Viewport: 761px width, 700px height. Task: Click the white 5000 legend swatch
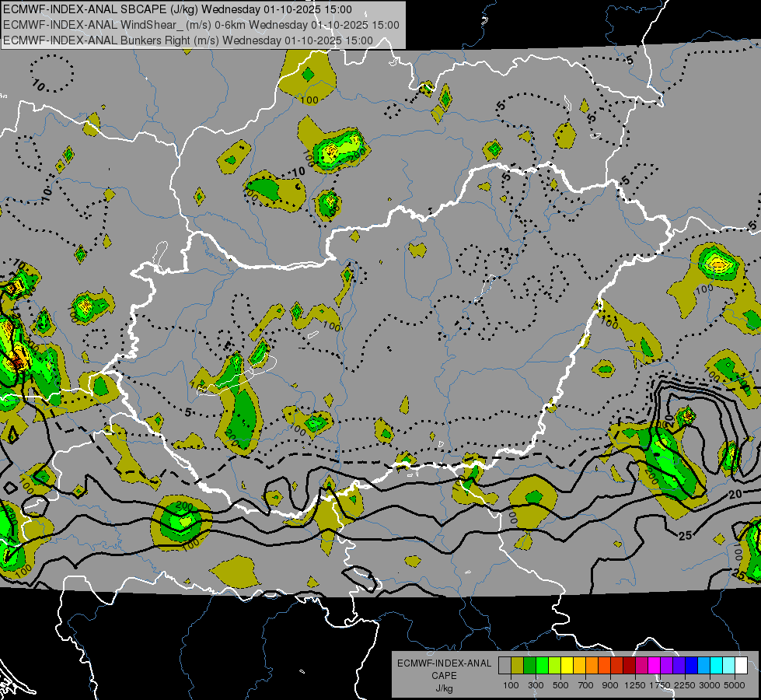(741, 665)
